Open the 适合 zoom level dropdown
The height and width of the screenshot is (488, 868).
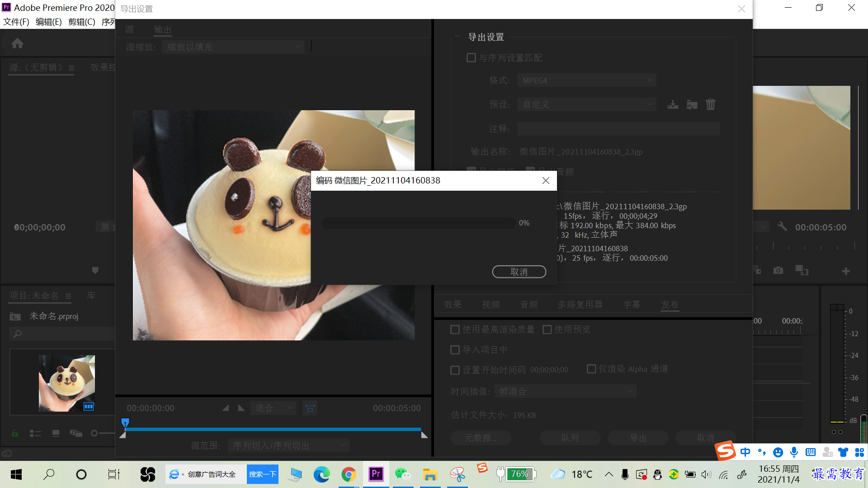[274, 408]
